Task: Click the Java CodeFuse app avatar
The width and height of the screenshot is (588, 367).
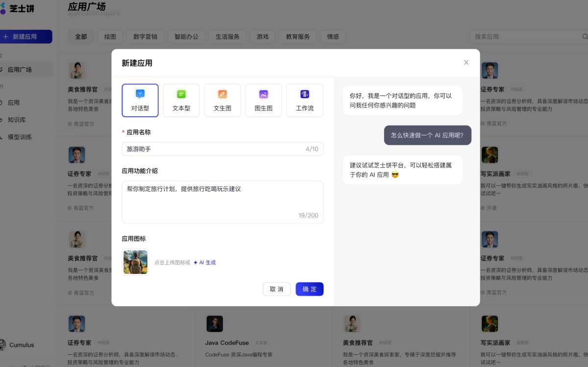Action: pyautogui.click(x=215, y=323)
